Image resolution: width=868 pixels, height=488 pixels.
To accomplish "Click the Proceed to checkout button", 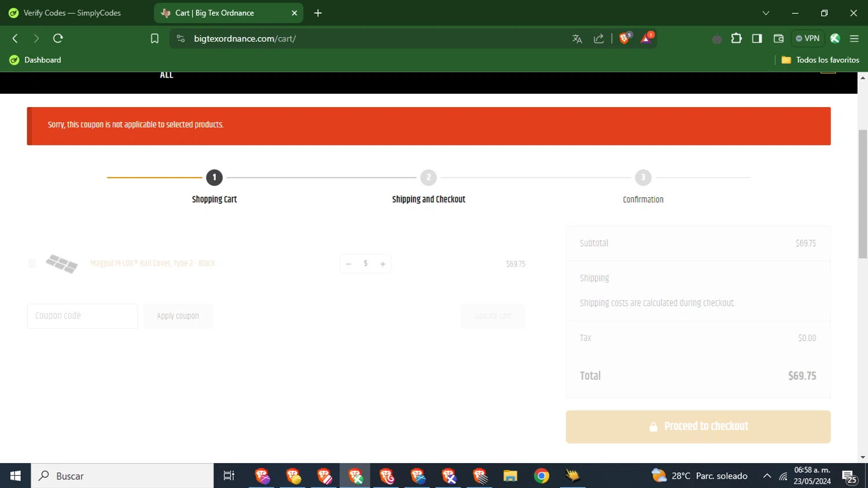I will point(698,427).
